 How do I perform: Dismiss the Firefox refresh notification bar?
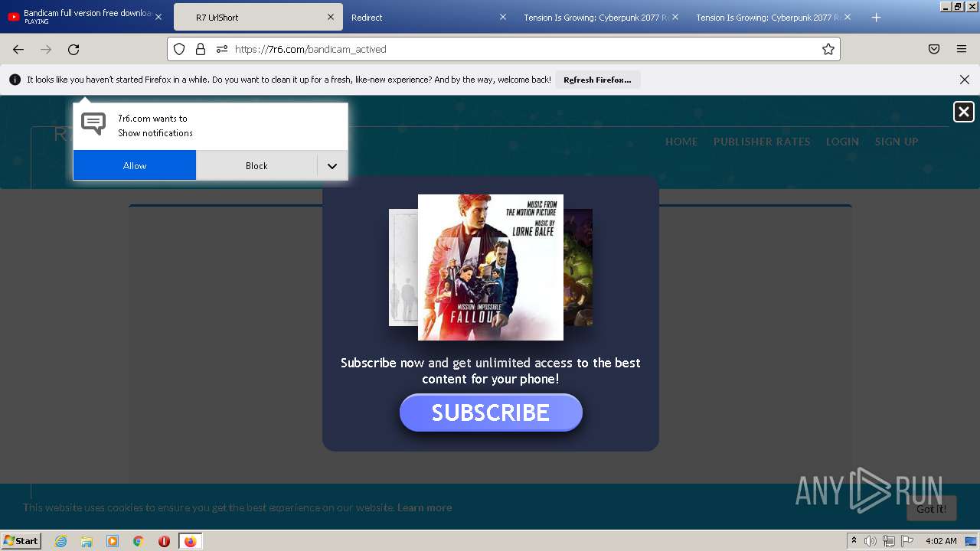point(965,80)
